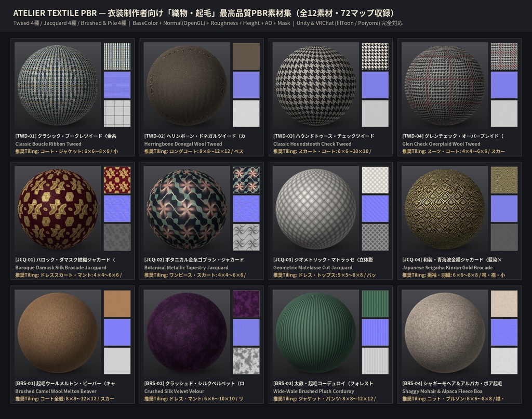Click the "Classic Boucle Ribbon Tweed" name

point(48,144)
